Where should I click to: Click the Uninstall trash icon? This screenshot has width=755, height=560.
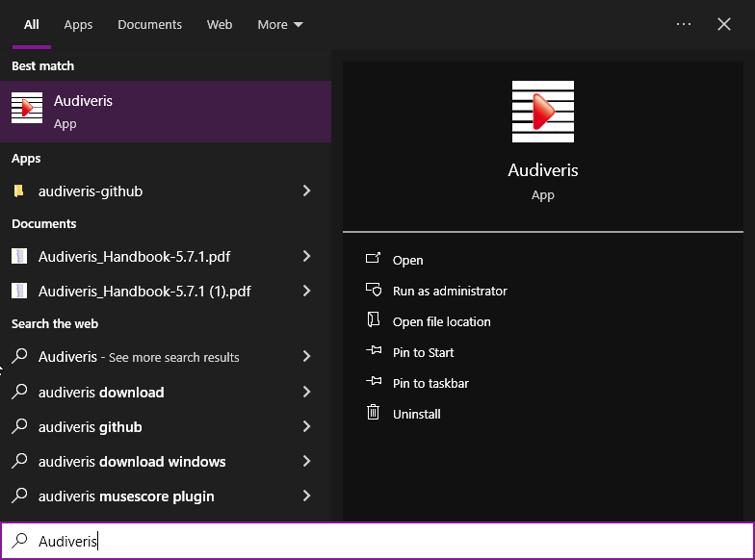tap(374, 414)
